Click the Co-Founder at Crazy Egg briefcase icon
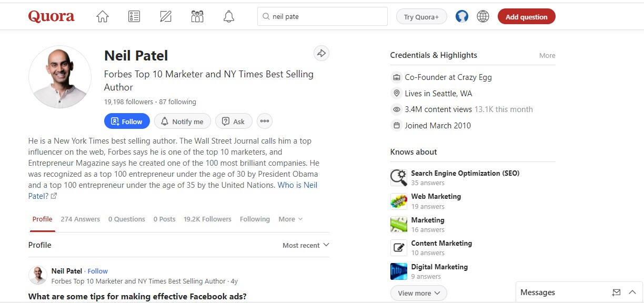 point(397,77)
